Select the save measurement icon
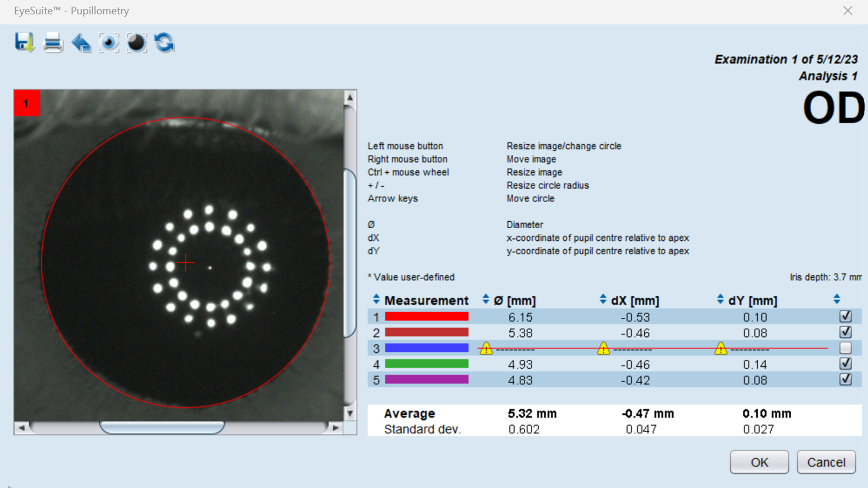Viewport: 868px width, 488px height. coord(24,43)
